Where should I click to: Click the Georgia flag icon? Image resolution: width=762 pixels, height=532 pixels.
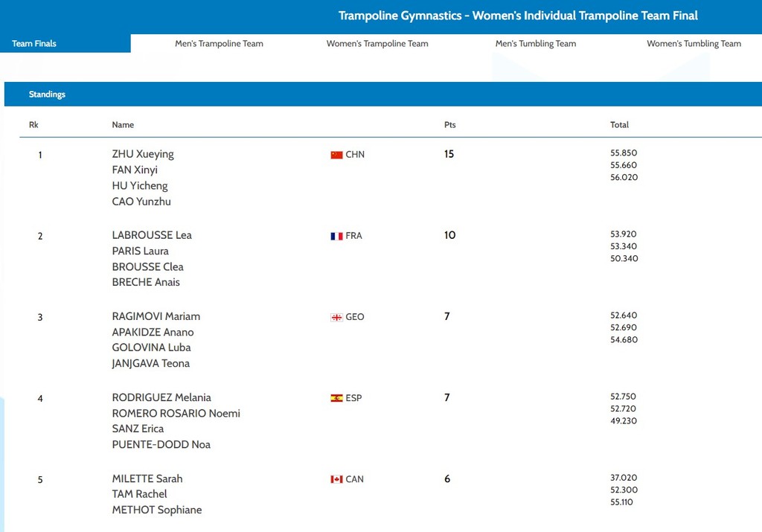click(336, 317)
